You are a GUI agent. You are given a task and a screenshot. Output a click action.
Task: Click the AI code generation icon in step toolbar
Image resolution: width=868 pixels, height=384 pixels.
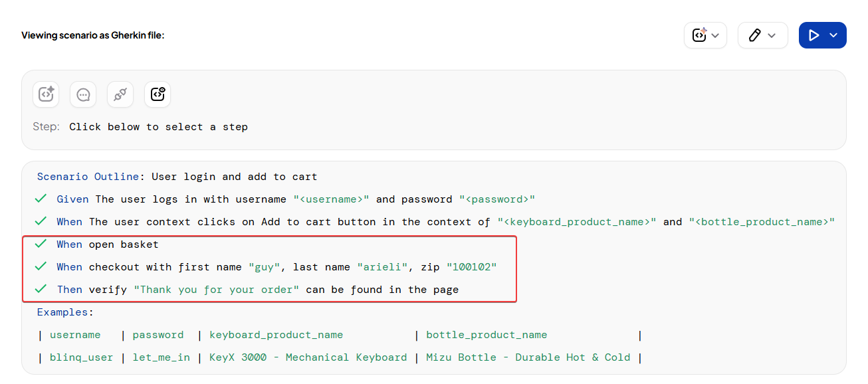tap(46, 94)
